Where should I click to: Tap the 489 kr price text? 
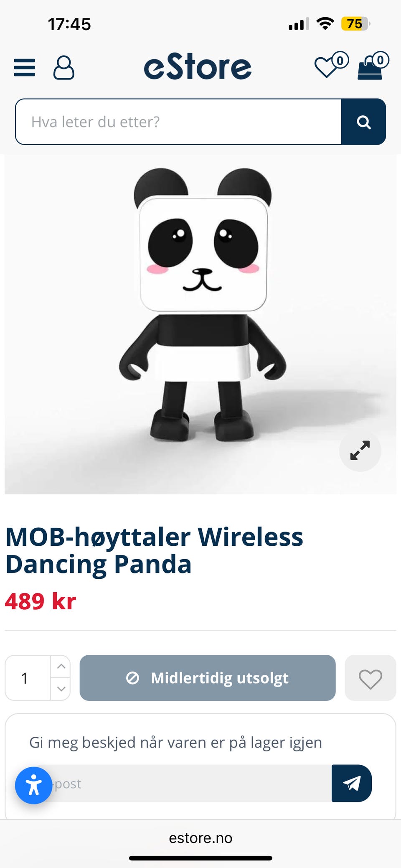pyautogui.click(x=41, y=601)
